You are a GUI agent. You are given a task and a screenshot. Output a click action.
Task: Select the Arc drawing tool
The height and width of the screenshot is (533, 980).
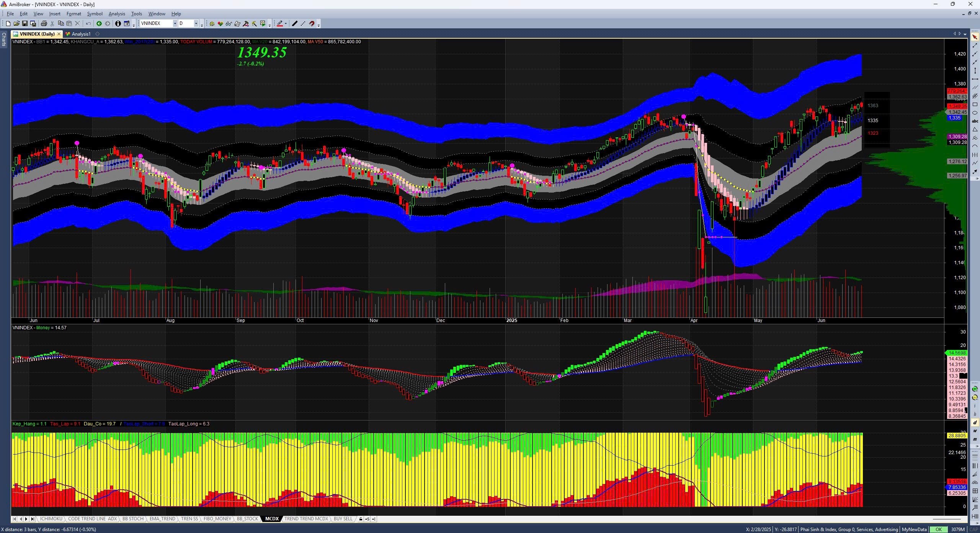975,147
